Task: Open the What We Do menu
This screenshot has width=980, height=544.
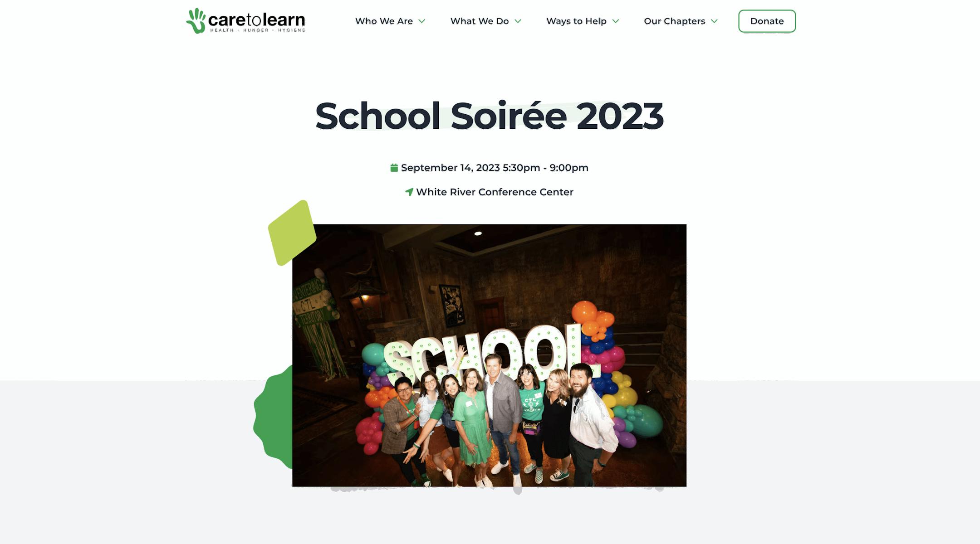Action: [x=480, y=21]
